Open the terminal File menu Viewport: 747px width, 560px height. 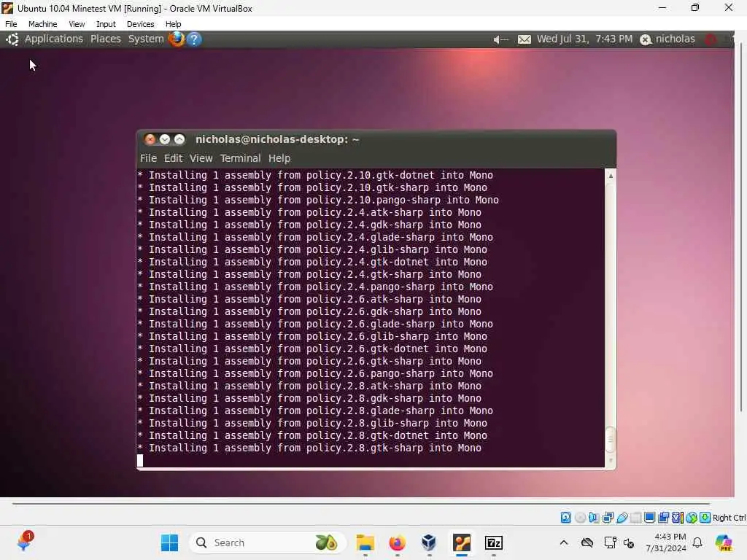(x=148, y=158)
